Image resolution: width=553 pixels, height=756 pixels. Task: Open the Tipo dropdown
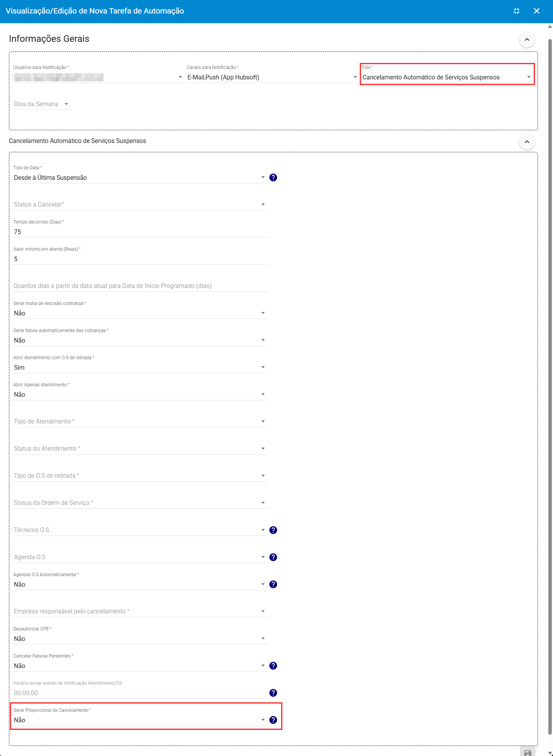click(446, 77)
